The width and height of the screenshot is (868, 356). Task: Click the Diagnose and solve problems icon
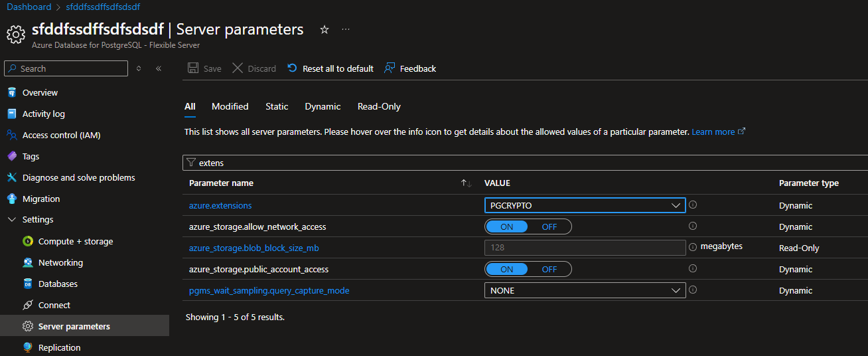click(x=11, y=177)
